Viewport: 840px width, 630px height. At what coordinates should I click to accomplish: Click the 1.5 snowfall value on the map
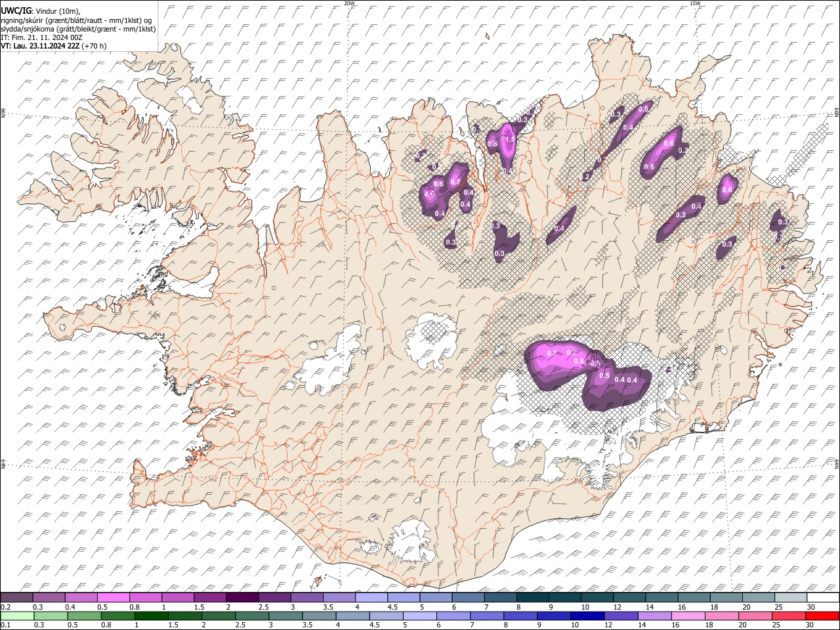510,140
